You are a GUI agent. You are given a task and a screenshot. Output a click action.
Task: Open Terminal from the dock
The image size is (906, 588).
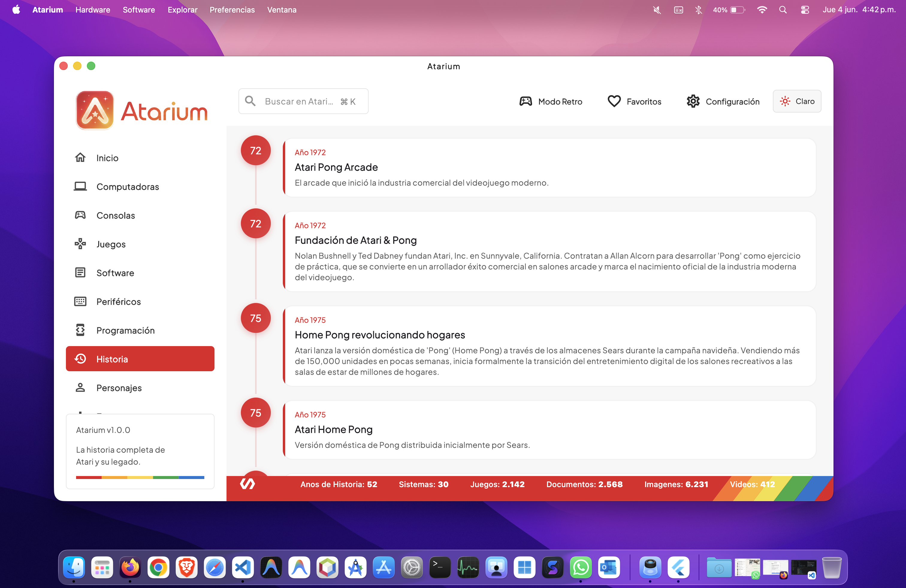click(440, 567)
